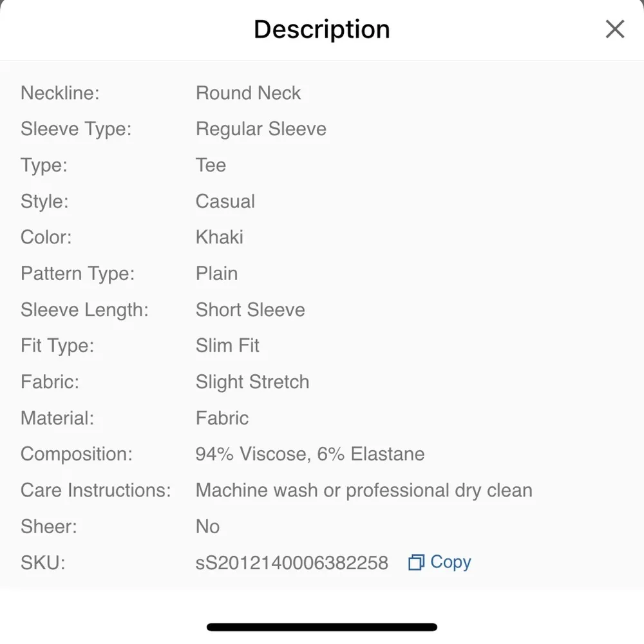Click the Slight Stretch fabric value
Screen dimensions: 644x644
pyautogui.click(x=252, y=382)
